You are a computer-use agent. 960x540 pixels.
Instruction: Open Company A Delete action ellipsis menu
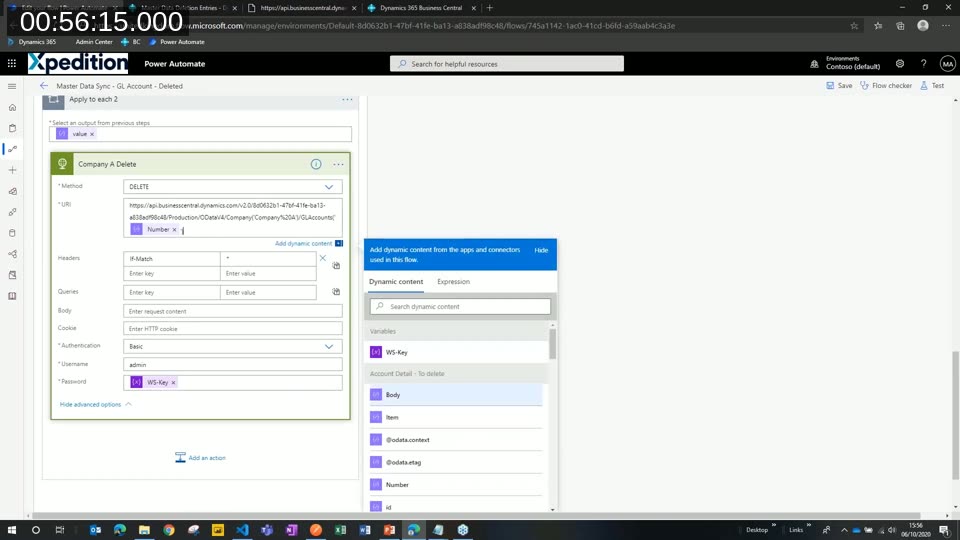click(338, 164)
